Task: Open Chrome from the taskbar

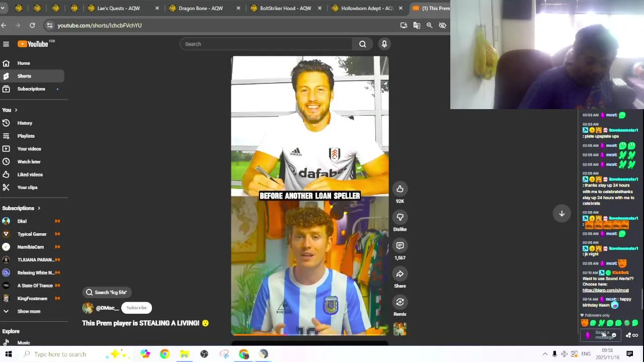Action: (x=165, y=354)
